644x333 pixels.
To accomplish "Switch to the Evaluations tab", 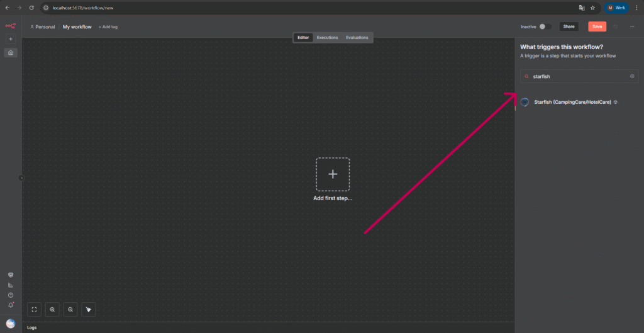I will click(x=357, y=38).
